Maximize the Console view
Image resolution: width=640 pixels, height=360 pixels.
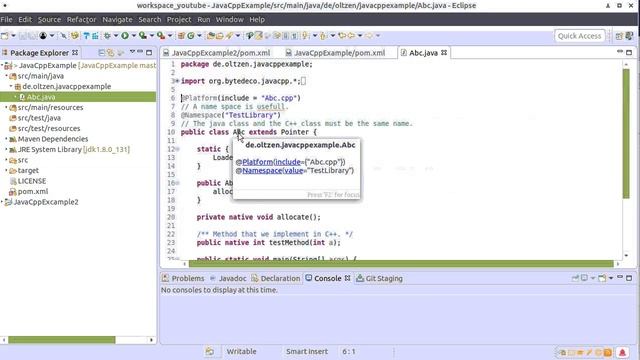[629, 278]
